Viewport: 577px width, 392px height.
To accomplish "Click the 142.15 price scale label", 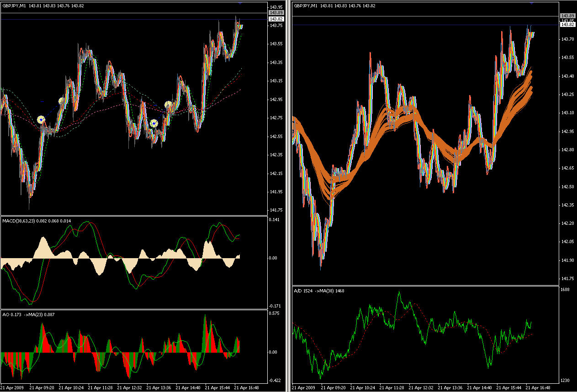I will tap(275, 174).
